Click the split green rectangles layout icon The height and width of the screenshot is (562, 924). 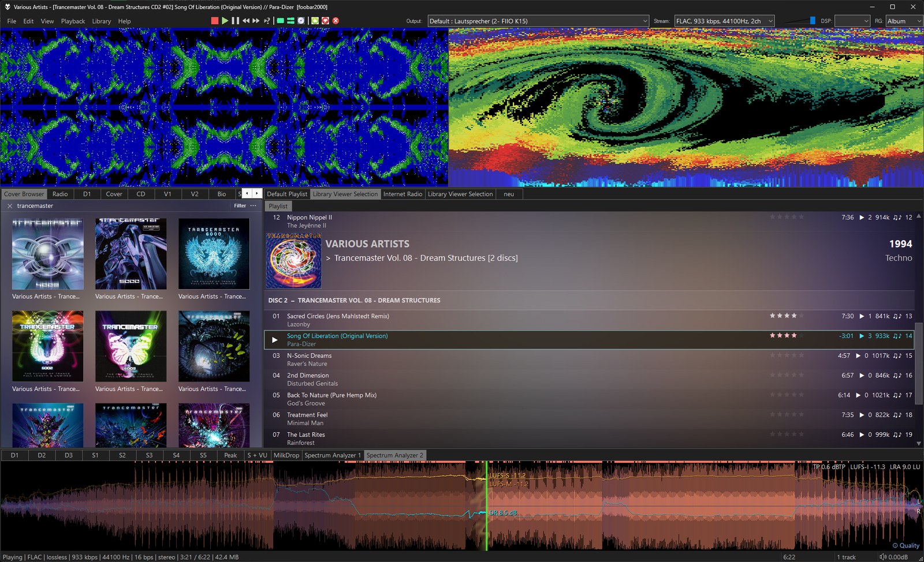(x=290, y=21)
